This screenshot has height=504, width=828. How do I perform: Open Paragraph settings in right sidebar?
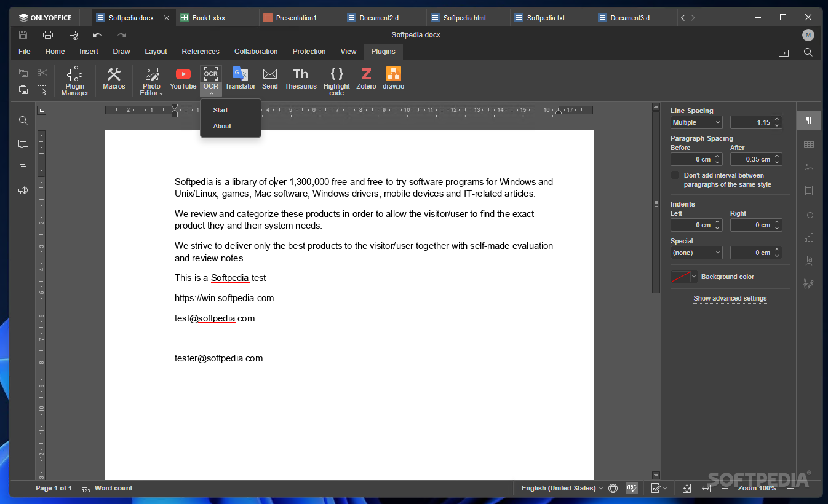click(x=808, y=120)
